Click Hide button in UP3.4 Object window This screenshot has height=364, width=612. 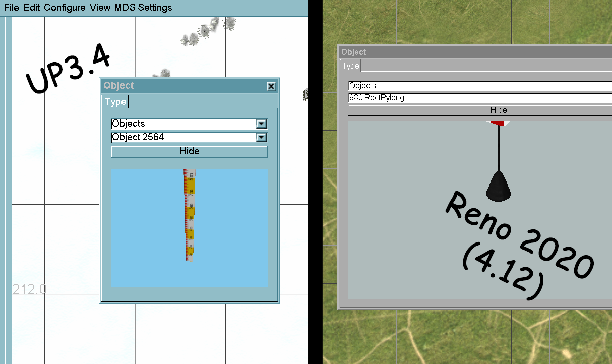pyautogui.click(x=190, y=151)
